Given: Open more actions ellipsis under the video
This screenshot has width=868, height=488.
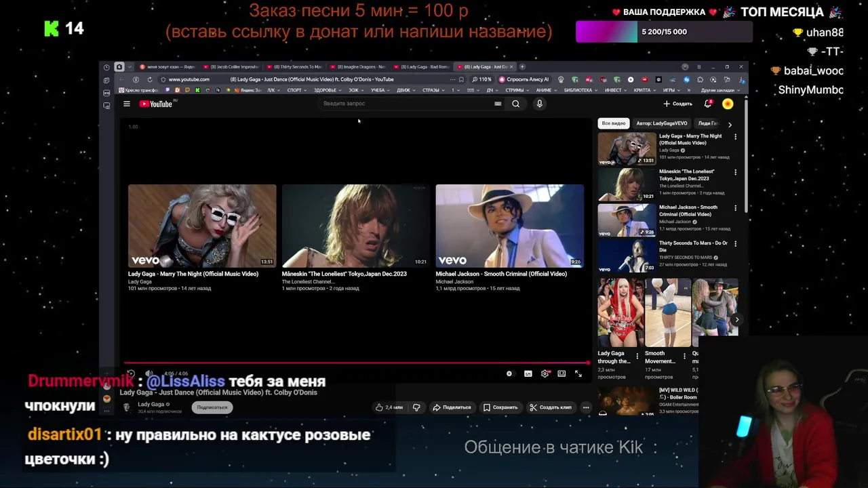Looking at the screenshot, I should (x=586, y=407).
